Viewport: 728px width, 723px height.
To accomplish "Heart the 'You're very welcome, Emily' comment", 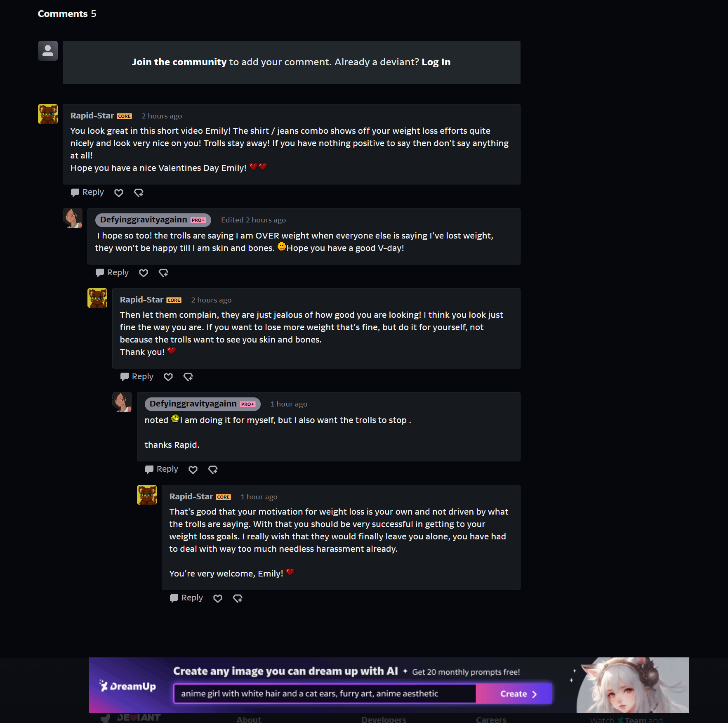I will 218,598.
